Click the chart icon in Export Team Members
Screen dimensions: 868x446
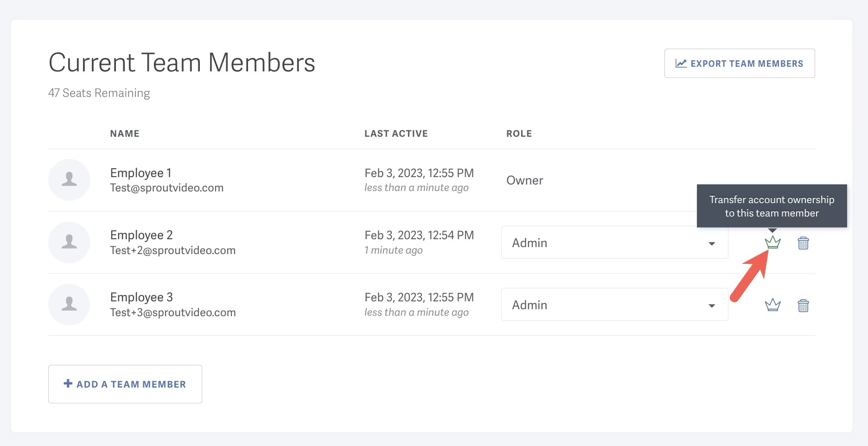681,64
